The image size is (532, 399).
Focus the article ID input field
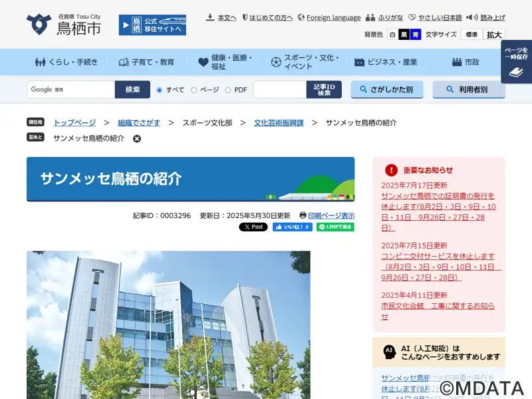(280, 90)
